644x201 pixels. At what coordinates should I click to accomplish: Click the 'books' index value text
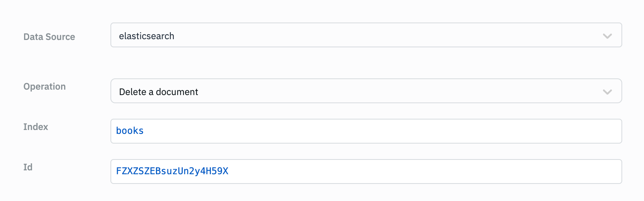point(130,131)
